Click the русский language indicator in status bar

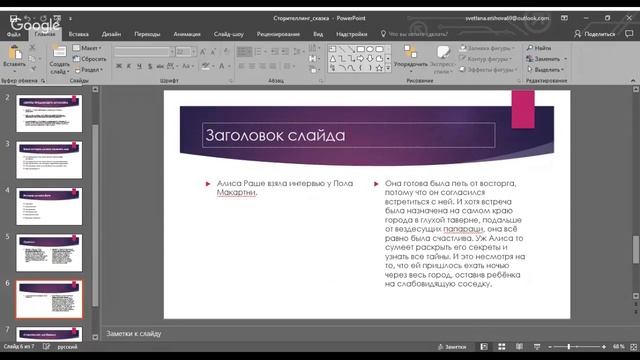[67, 347]
